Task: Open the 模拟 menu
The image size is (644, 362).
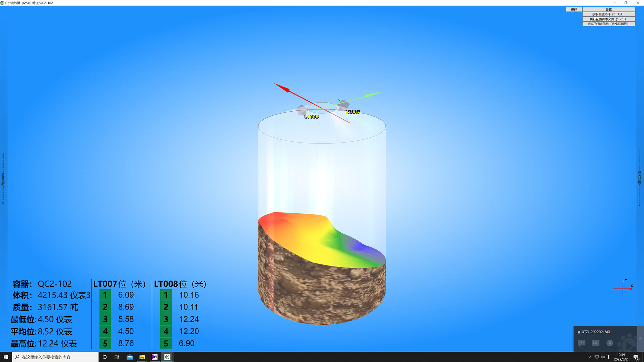Action: (574, 10)
